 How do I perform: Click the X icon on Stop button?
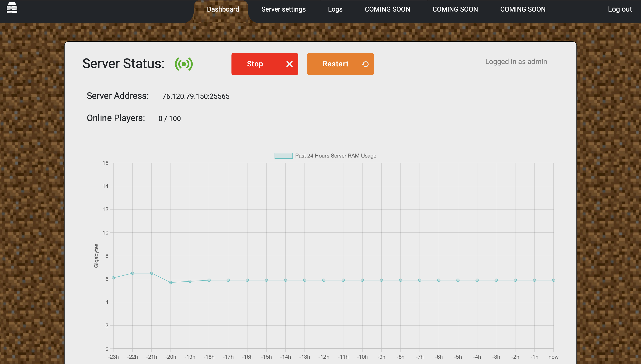290,64
